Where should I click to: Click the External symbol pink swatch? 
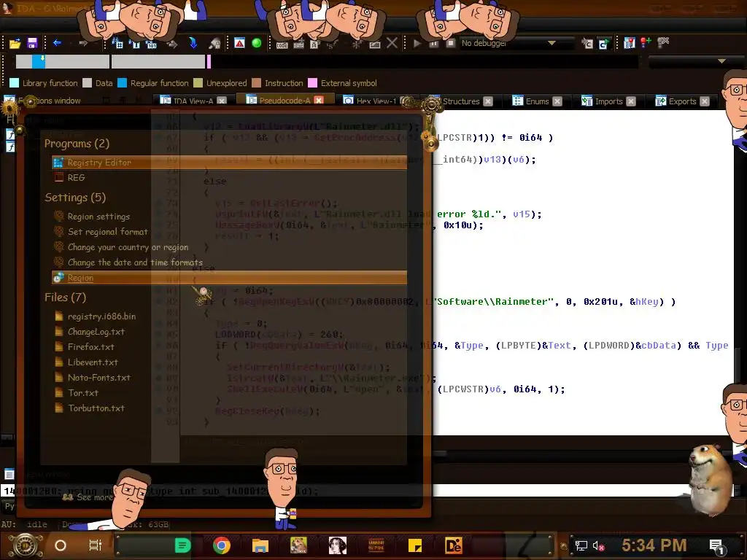point(312,83)
